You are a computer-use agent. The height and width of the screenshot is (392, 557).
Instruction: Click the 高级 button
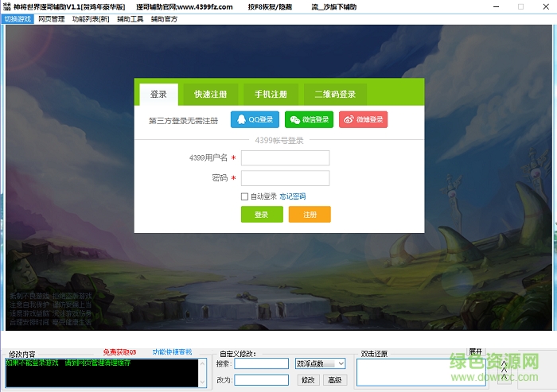(335, 380)
